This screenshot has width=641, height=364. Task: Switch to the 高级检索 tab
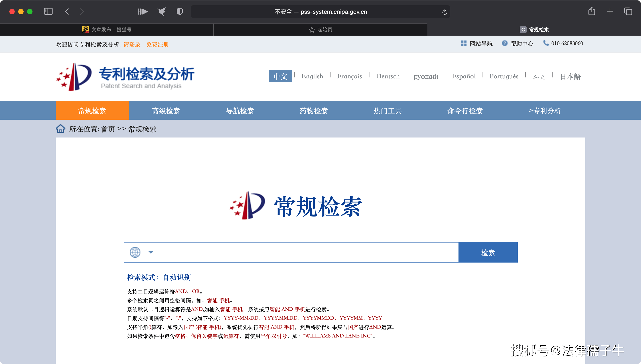click(x=166, y=110)
